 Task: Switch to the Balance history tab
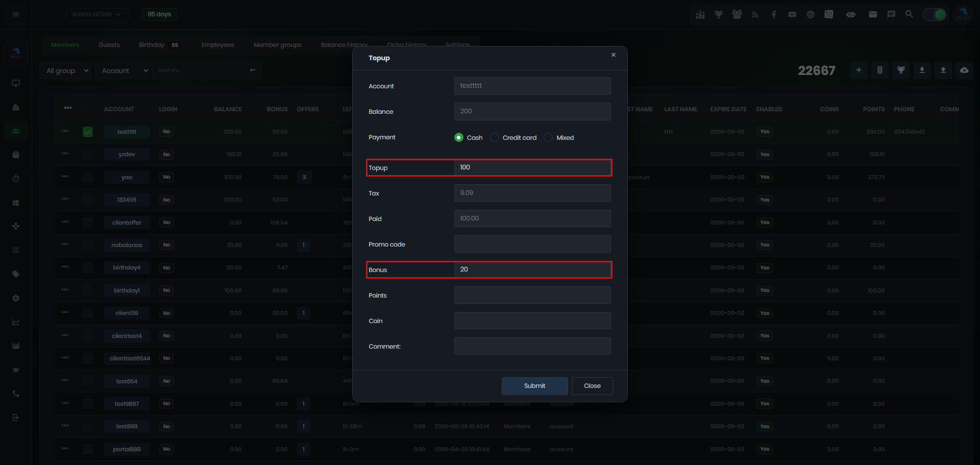click(x=344, y=45)
